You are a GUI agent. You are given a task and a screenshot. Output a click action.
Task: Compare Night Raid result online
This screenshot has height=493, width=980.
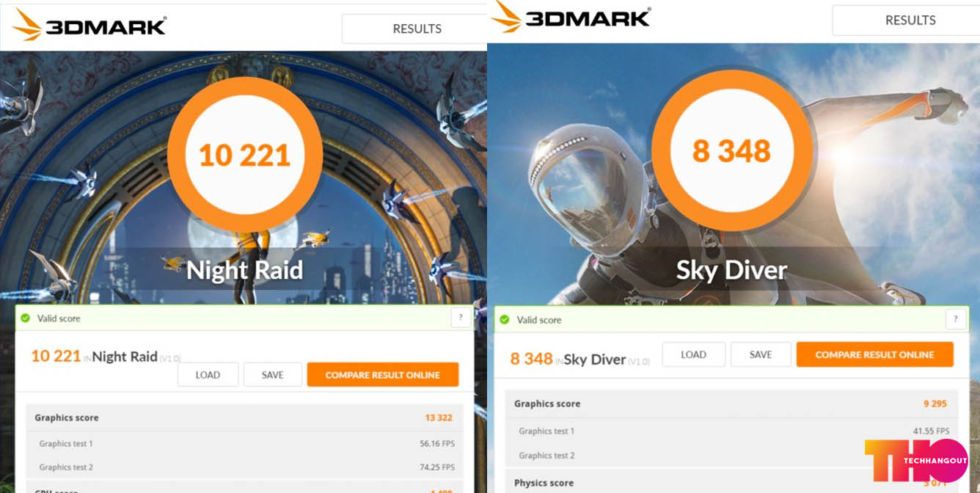point(383,375)
